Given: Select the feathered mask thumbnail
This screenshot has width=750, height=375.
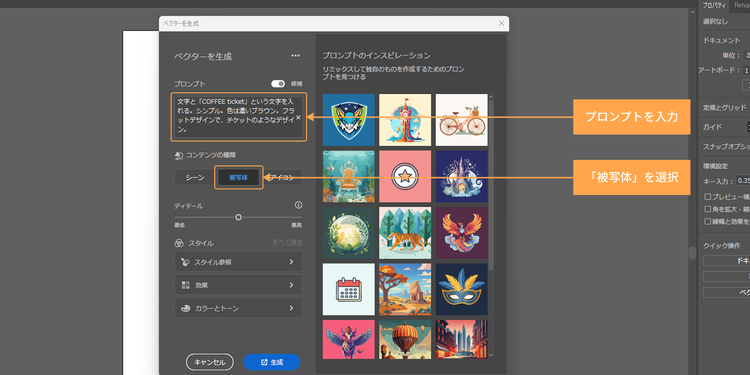Looking at the screenshot, I should 462,289.
